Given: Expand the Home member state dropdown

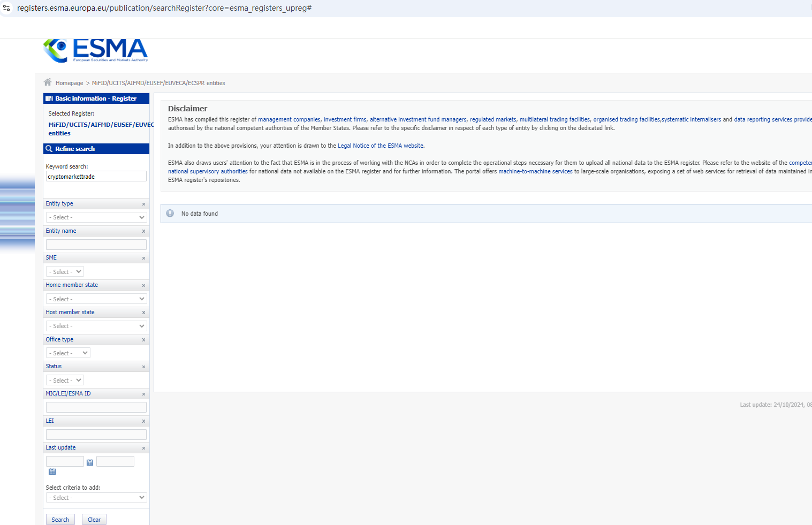Looking at the screenshot, I should [96, 299].
